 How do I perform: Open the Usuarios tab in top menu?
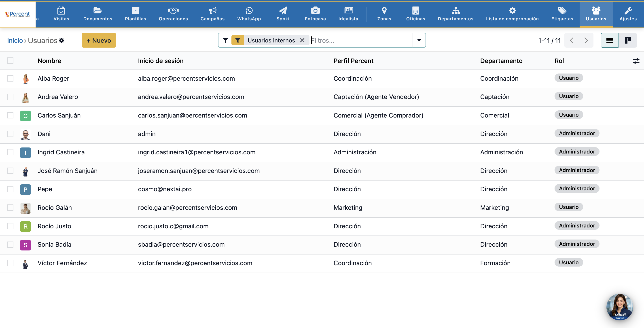pyautogui.click(x=596, y=14)
